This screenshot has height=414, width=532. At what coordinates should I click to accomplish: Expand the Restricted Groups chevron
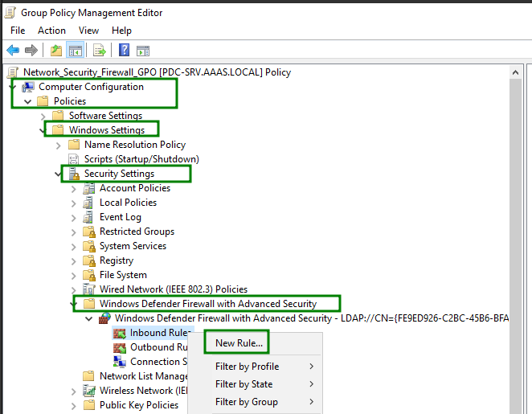pyautogui.click(x=74, y=232)
